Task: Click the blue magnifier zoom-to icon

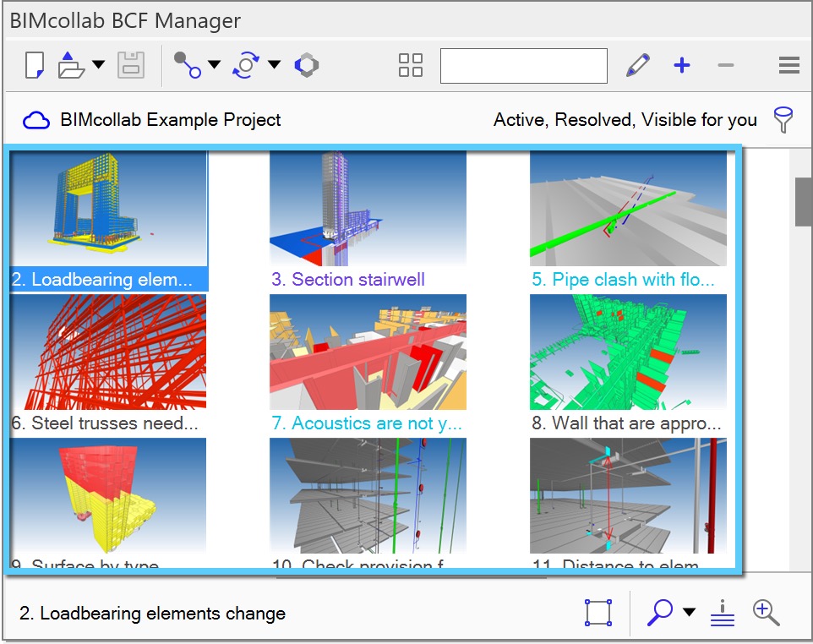Action: click(x=660, y=613)
